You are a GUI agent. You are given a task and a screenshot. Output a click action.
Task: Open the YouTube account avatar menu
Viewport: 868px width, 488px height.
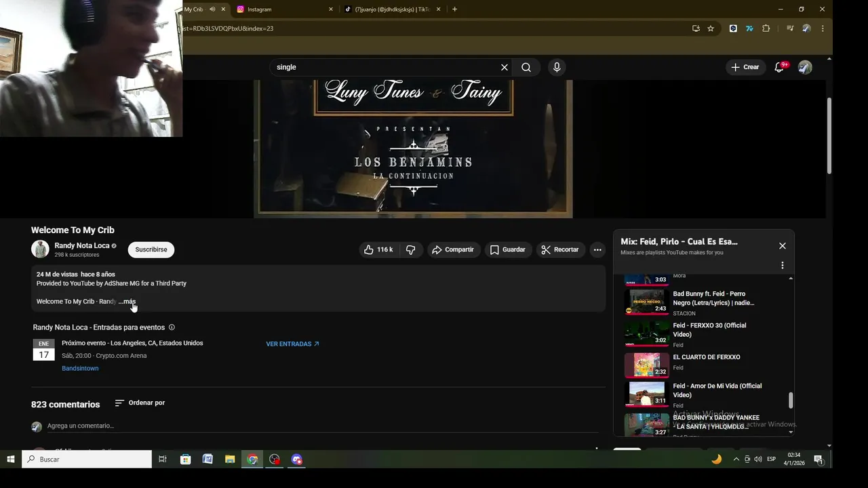[x=805, y=67]
